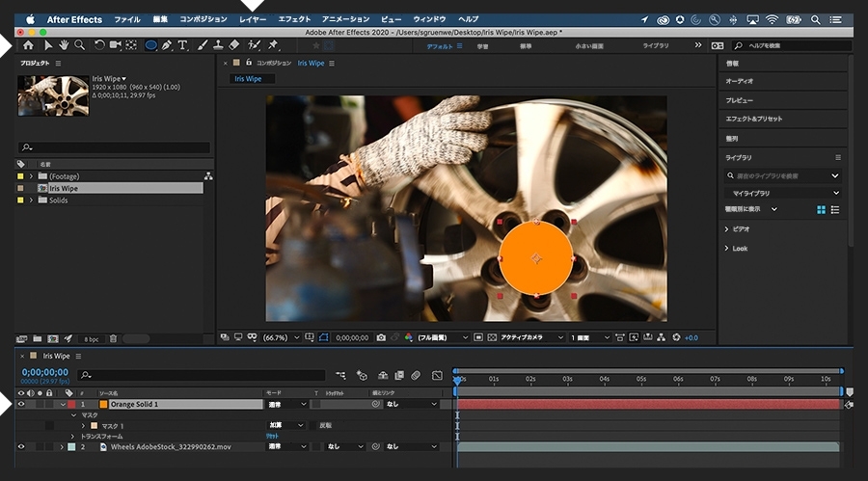The height and width of the screenshot is (481, 868).
Task: Activate the Zoom tool in the toolbar
Action: tap(79, 45)
